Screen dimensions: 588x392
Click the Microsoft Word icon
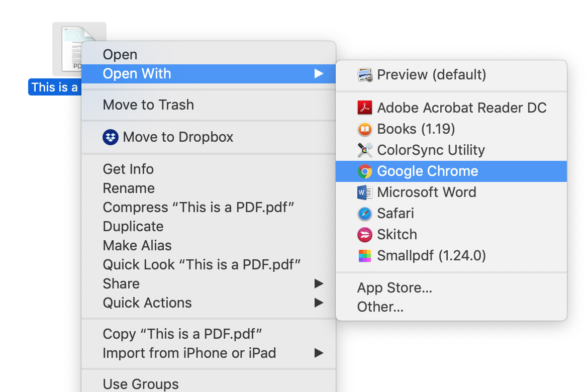pos(364,192)
